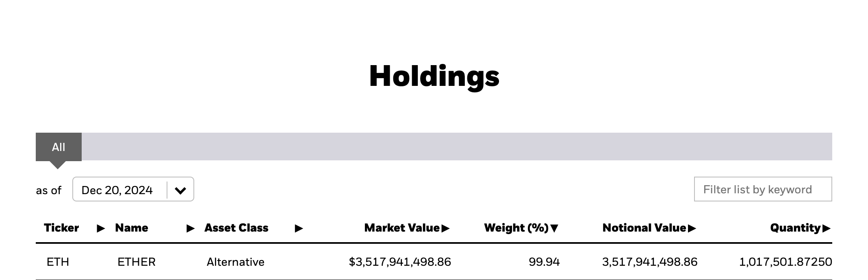
Task: Toggle ascending order on Market Value column
Action: [x=446, y=228]
